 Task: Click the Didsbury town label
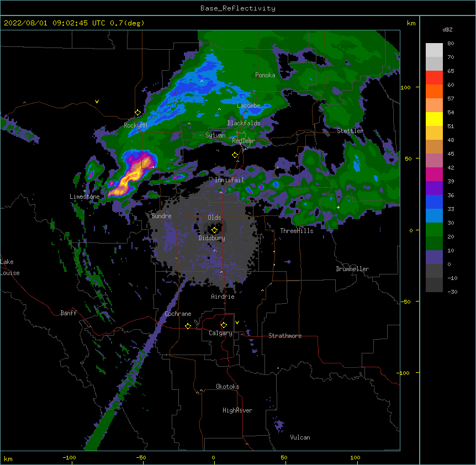(212, 238)
